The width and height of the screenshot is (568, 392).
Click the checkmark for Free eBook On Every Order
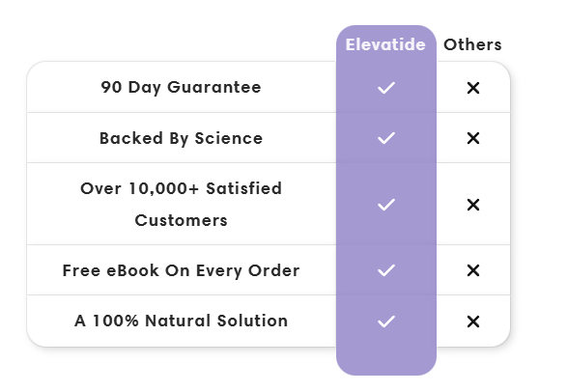click(x=386, y=270)
